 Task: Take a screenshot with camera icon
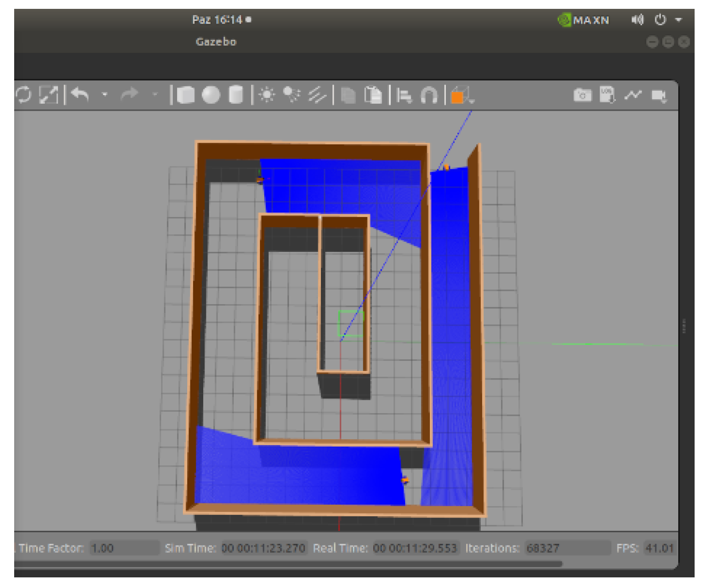coord(582,95)
